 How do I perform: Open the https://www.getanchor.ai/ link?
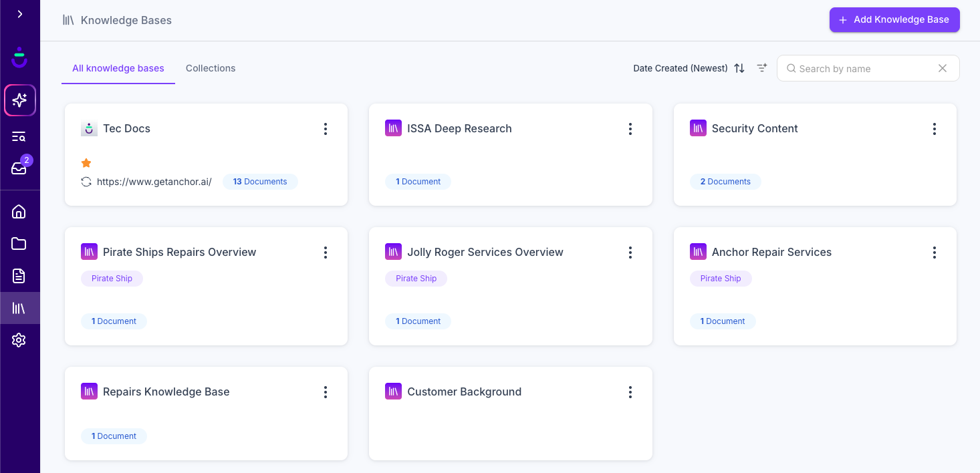[154, 182]
